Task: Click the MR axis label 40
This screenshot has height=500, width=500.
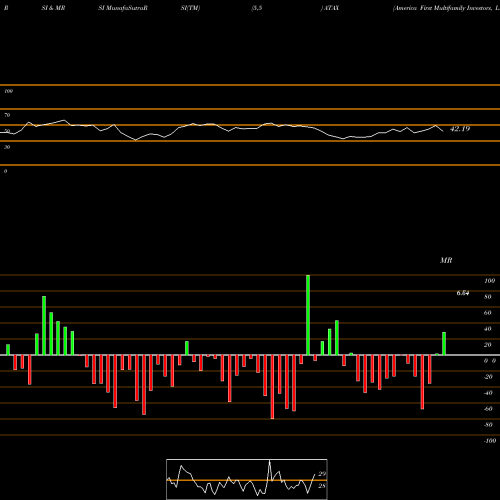Action: tap(488, 329)
